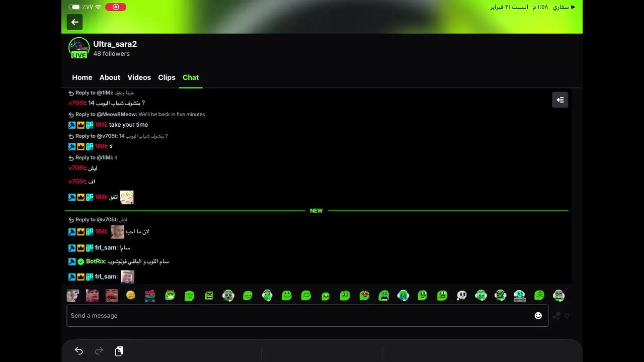Click Reply to @Meow8Meow link
The width and height of the screenshot is (644, 362).
coord(137,115)
